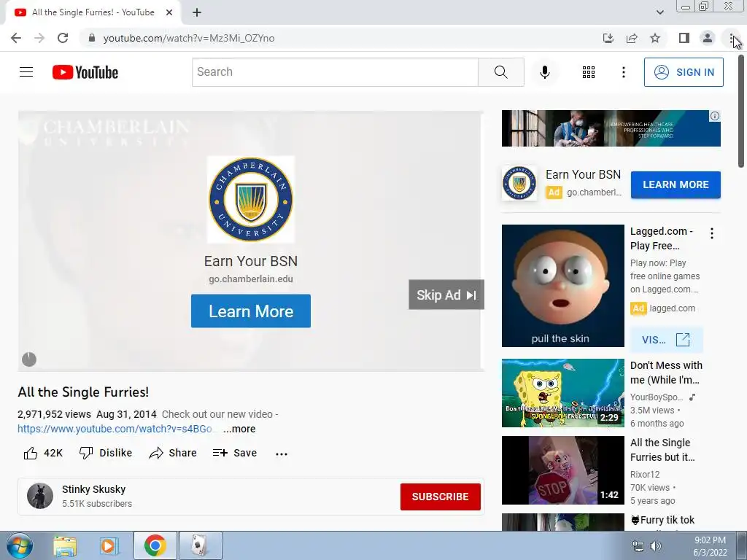Subscribe to Stinky Skusky
The width and height of the screenshot is (747, 560).
point(440,497)
